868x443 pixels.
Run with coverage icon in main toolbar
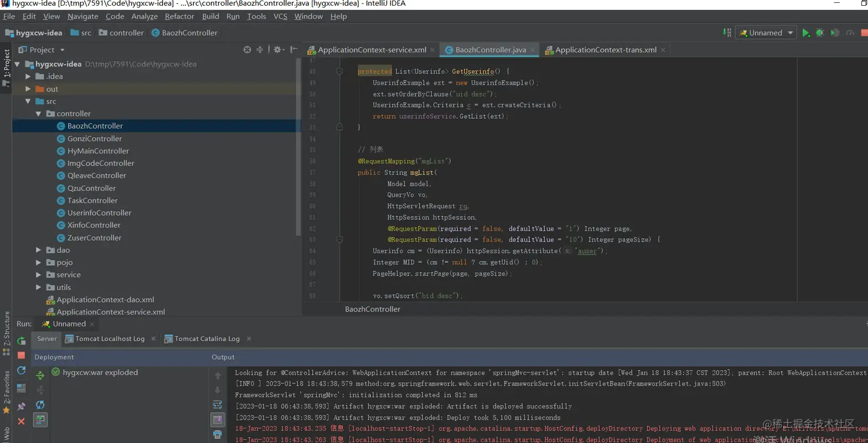pos(835,33)
